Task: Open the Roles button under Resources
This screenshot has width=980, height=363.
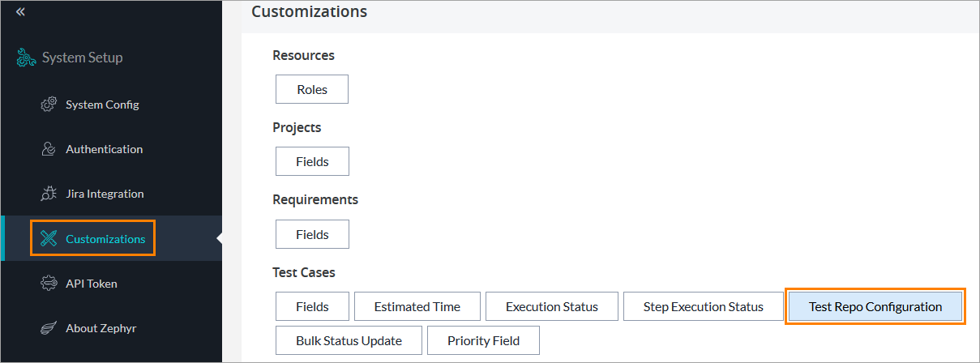Action: click(312, 90)
